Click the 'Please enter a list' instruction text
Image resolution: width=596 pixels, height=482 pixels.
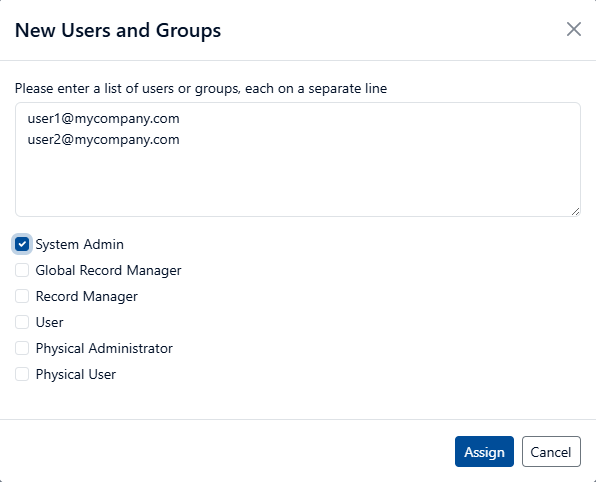[x=201, y=89]
